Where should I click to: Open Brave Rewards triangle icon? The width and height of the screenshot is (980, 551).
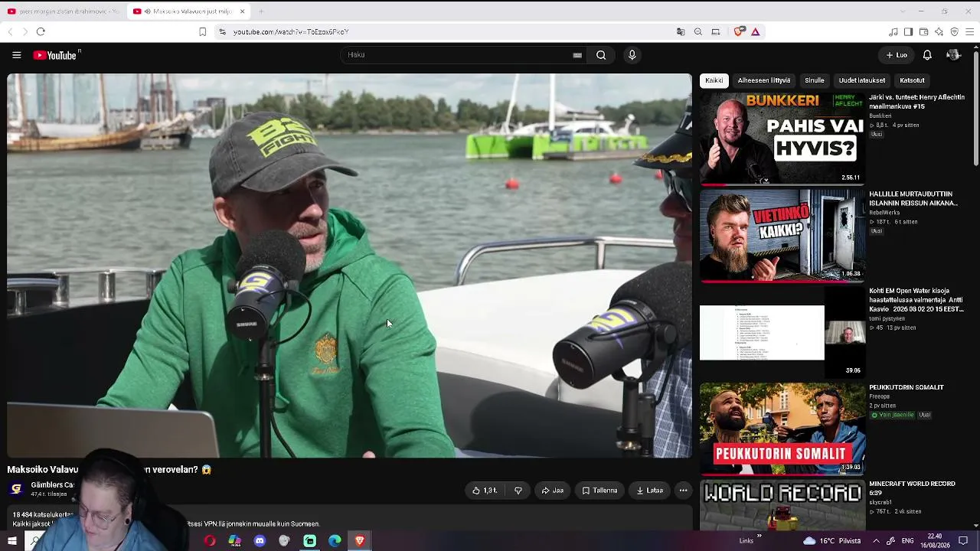pos(755,32)
